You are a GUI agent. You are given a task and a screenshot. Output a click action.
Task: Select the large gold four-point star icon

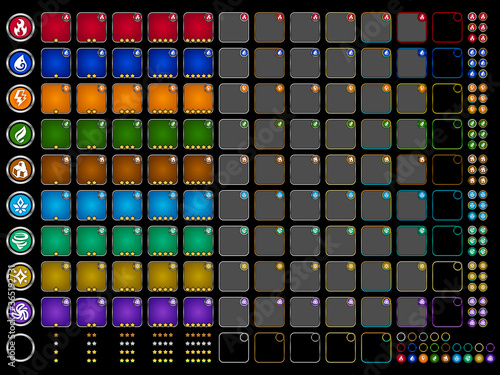[20, 277]
